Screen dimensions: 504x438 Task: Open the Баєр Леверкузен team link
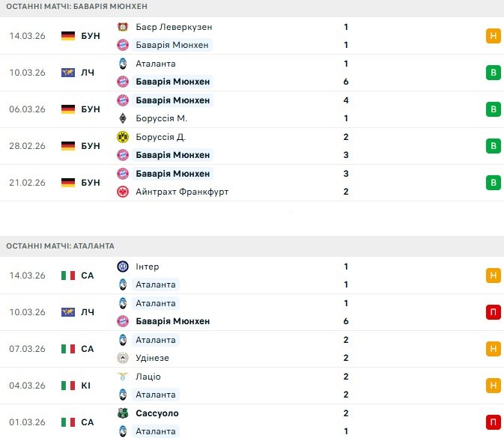pyautogui.click(x=174, y=27)
